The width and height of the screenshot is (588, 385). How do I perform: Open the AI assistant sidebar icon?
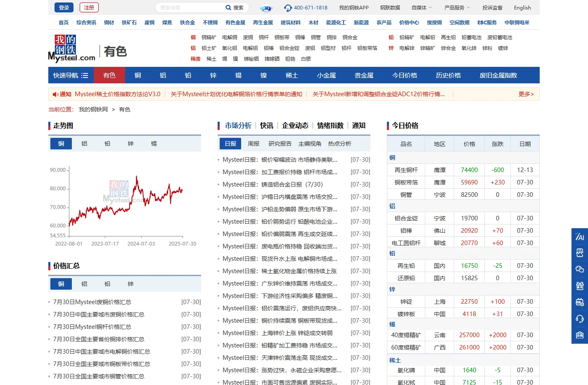[x=580, y=236]
